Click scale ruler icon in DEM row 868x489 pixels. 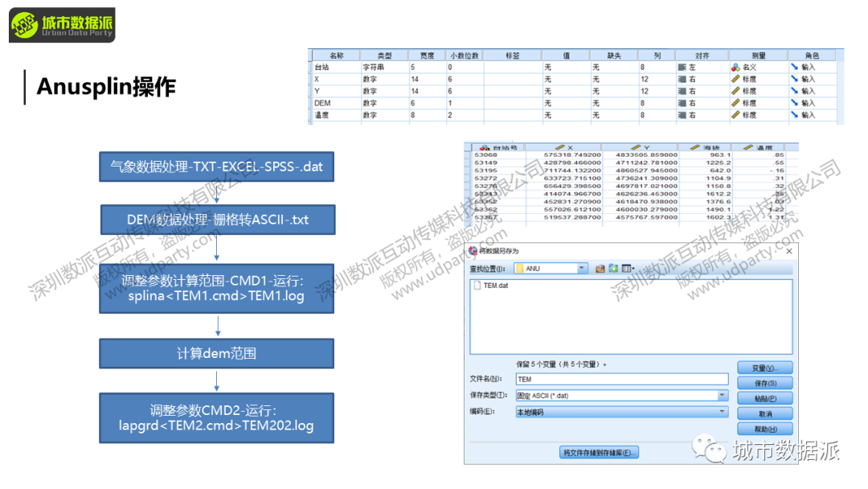click(735, 103)
